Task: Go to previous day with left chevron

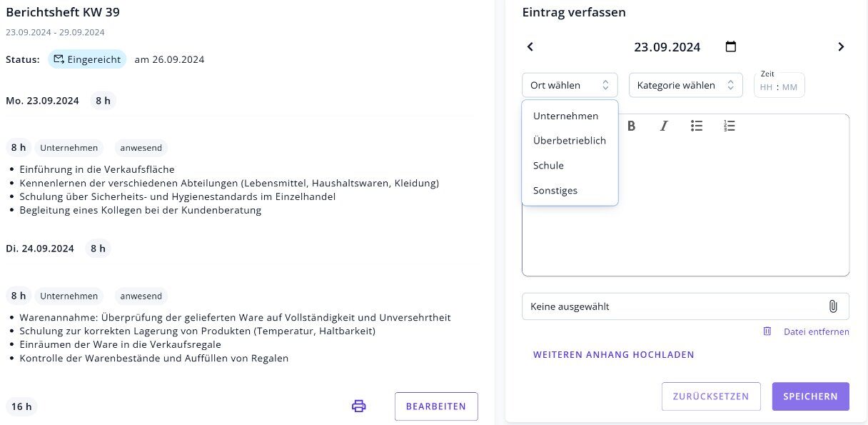Action: tap(530, 47)
